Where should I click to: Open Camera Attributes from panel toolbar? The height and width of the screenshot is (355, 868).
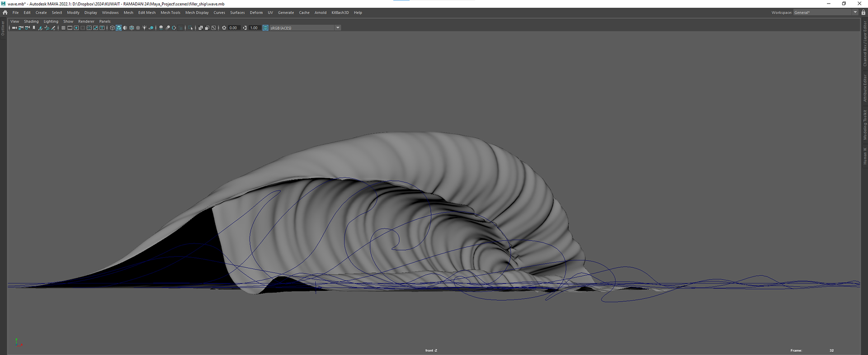(x=27, y=28)
